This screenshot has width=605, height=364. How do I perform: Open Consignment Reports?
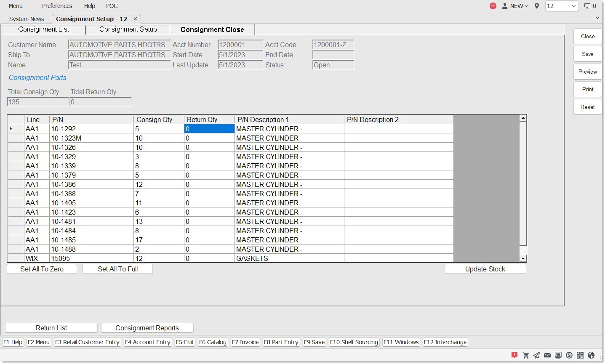click(x=147, y=328)
